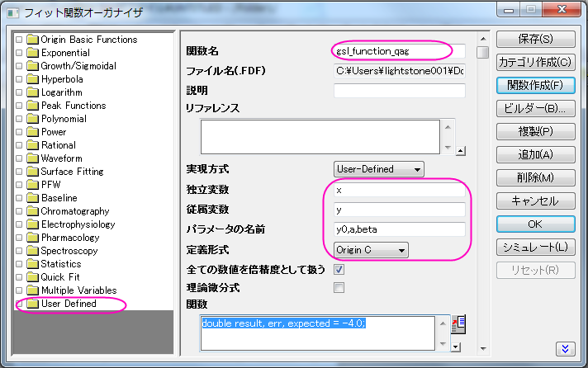
Task: Enable the 理論微分式 checkbox
Action: [339, 287]
